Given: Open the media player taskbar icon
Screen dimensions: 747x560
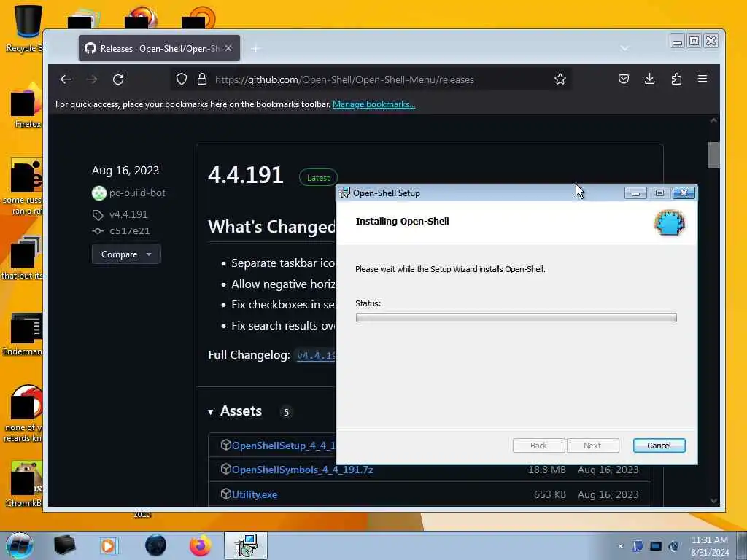Looking at the screenshot, I should coord(108,545).
